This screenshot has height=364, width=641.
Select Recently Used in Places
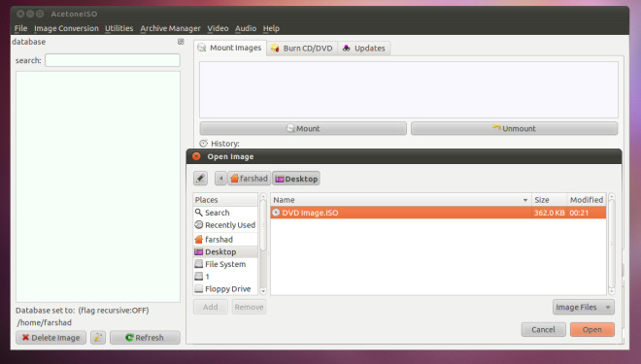point(225,225)
